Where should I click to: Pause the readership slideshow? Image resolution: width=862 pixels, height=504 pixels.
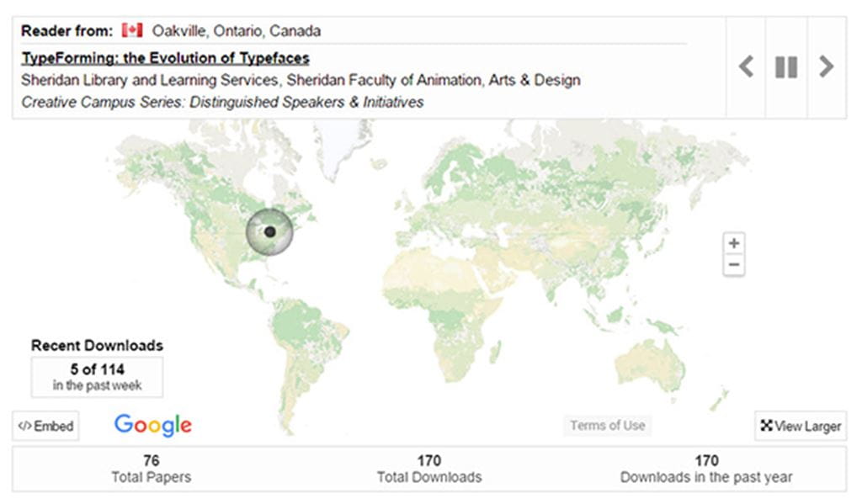click(x=786, y=67)
